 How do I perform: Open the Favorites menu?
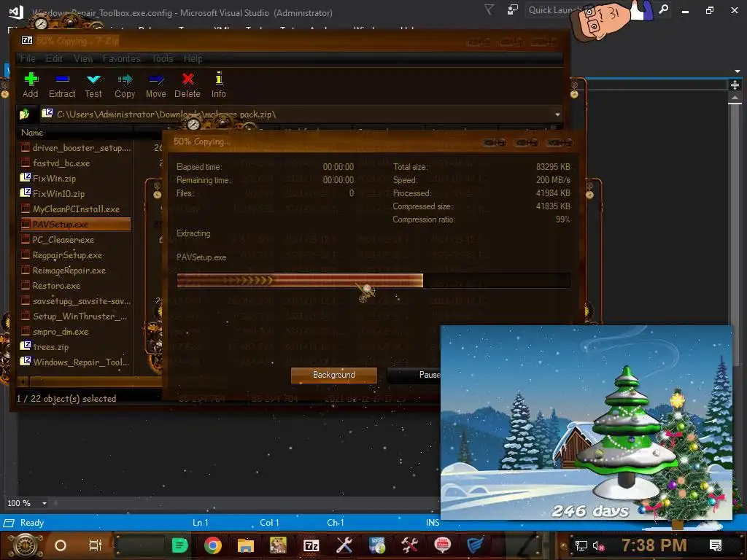122,58
